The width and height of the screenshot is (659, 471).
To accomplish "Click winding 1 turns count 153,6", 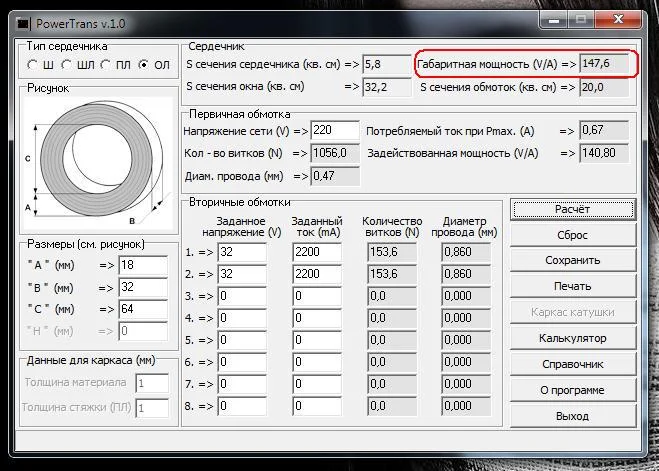I will click(392, 252).
